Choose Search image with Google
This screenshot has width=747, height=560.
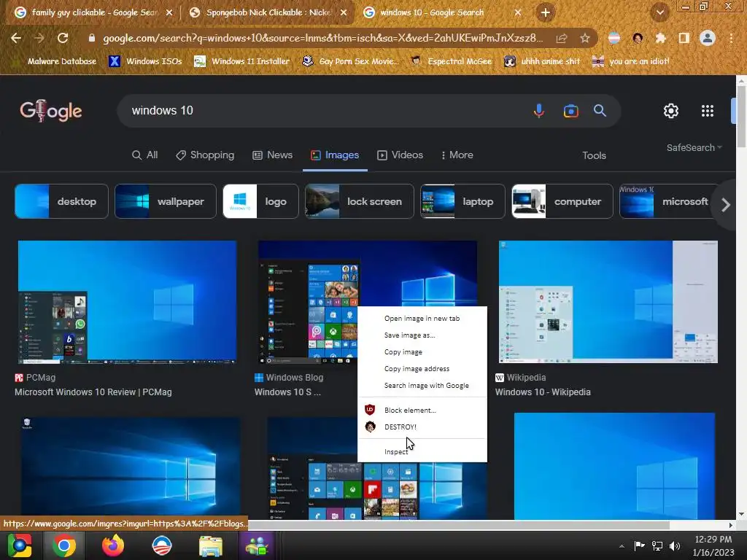[422, 385]
